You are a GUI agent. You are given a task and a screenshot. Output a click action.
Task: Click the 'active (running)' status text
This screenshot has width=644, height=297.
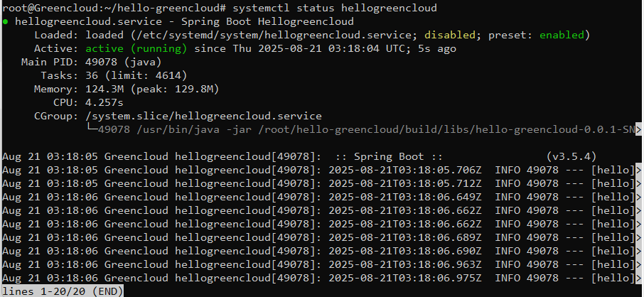136,49
